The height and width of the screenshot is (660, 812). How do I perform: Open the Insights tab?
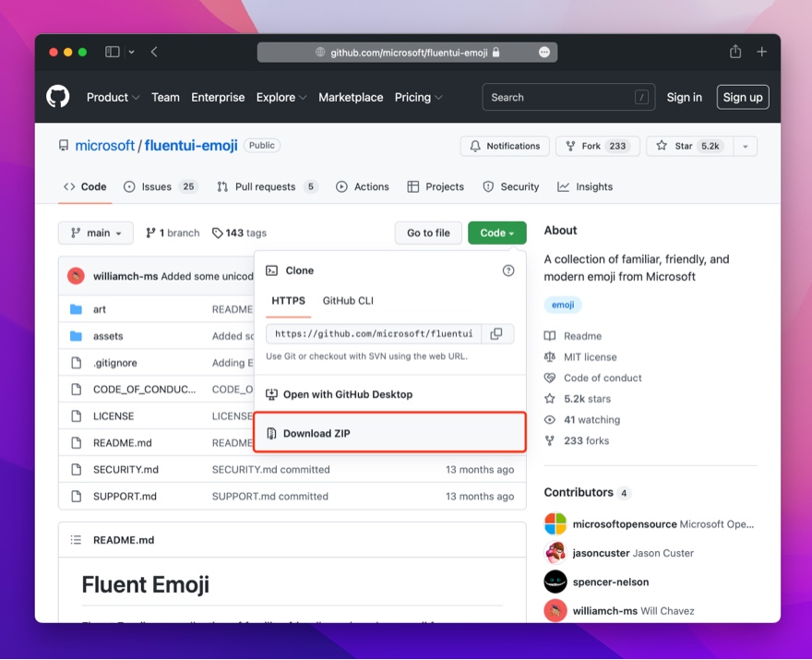[x=585, y=186]
